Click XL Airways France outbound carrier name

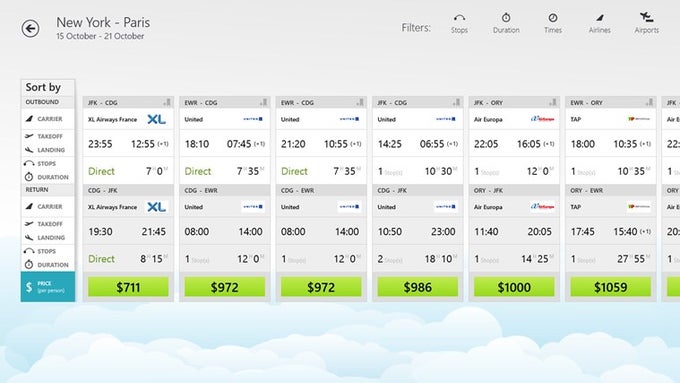click(112, 120)
